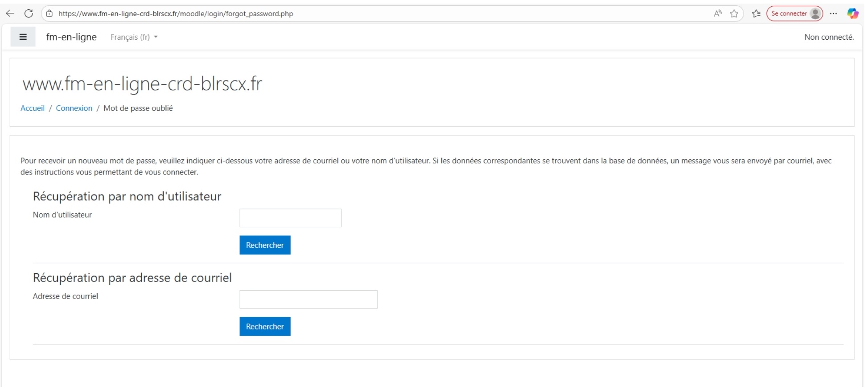
Task: Click the browser back arrow
Action: [10, 13]
